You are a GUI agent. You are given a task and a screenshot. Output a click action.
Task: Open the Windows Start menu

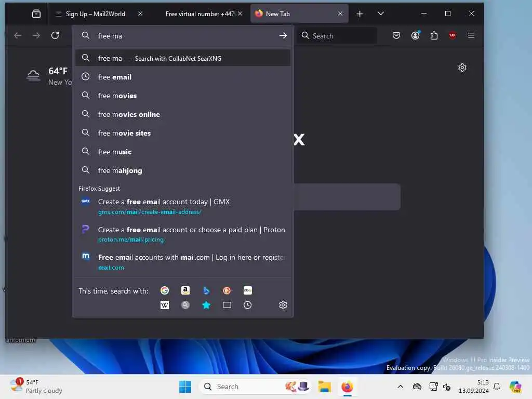click(185, 387)
